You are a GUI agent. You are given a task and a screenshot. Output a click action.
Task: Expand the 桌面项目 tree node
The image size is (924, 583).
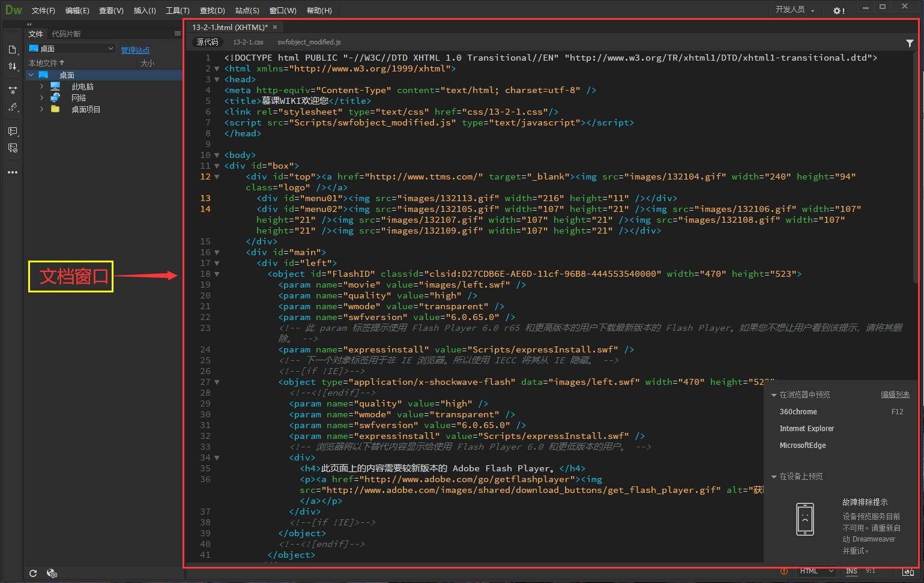pos(41,109)
